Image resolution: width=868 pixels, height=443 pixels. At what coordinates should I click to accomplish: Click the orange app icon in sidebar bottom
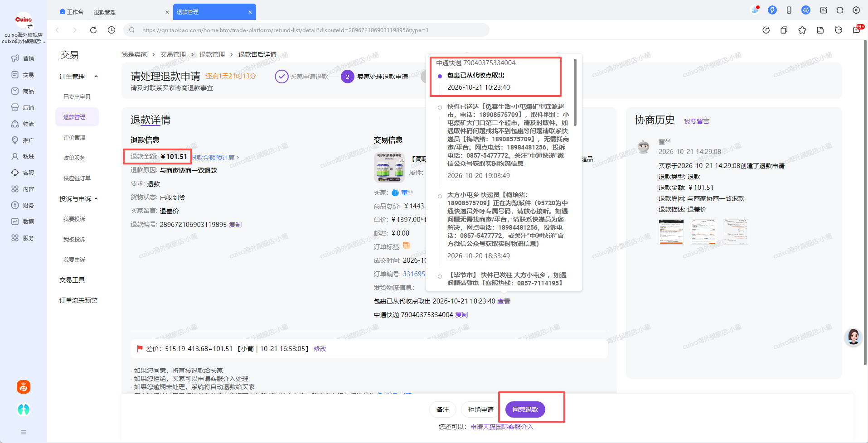coord(24,387)
